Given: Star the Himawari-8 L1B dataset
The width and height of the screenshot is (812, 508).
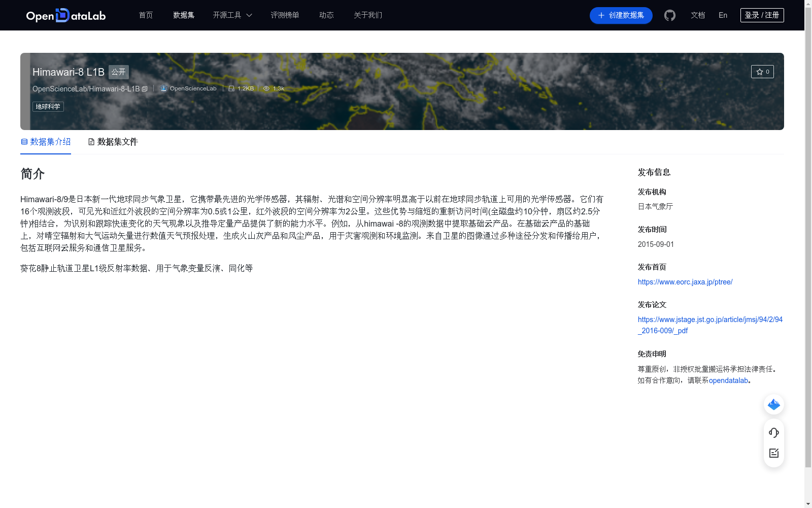Looking at the screenshot, I should [x=762, y=72].
